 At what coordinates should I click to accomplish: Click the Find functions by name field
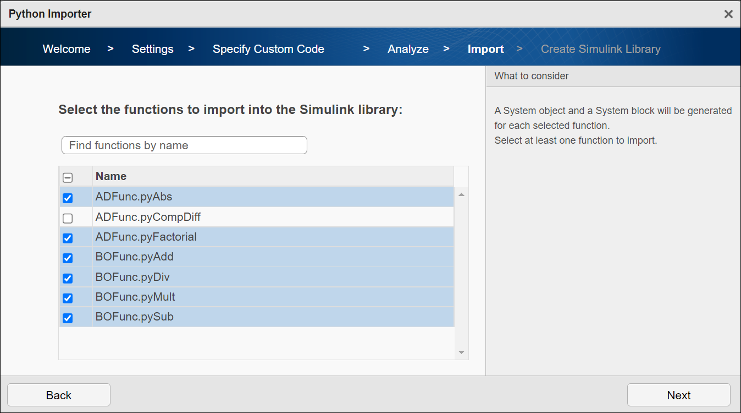(184, 145)
